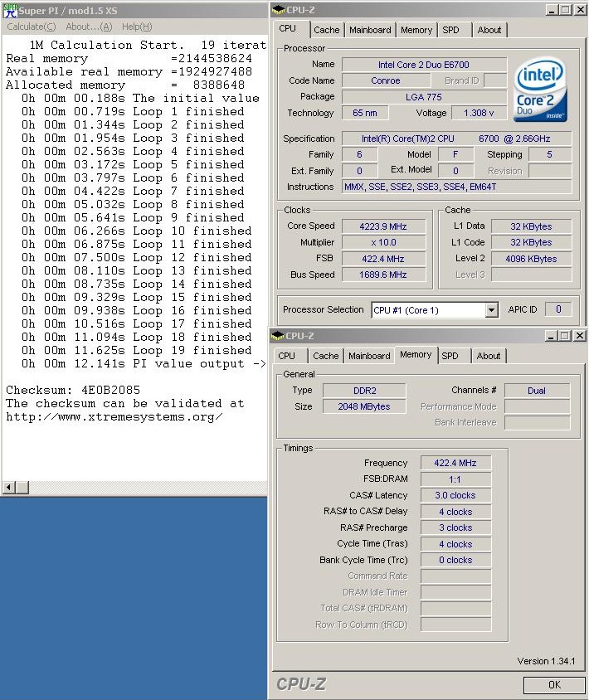This screenshot has width=589, height=700.
Task: Open the About menu in Super PI
Action: pos(89,27)
